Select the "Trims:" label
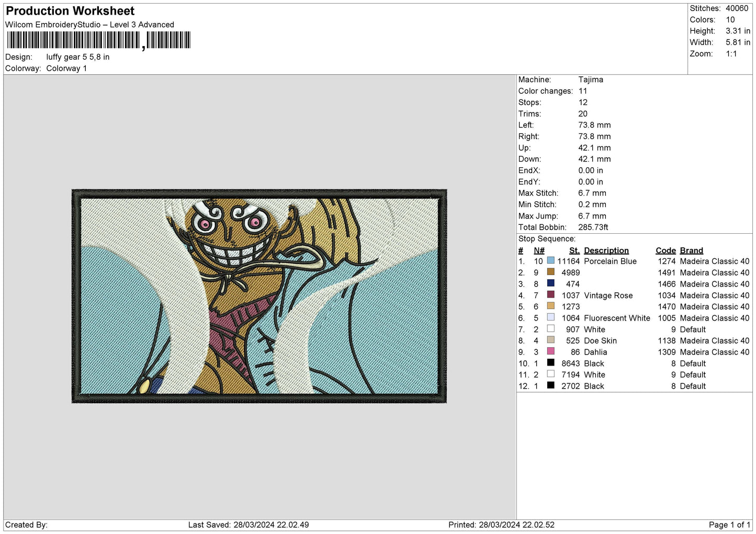The width and height of the screenshot is (756, 534). pyautogui.click(x=530, y=114)
